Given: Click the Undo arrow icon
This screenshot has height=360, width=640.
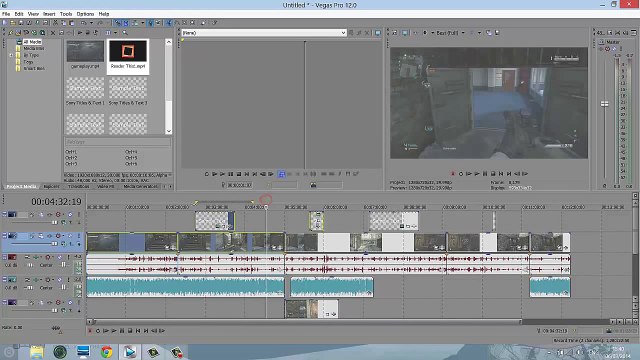Looking at the screenshot, I should (83, 23).
